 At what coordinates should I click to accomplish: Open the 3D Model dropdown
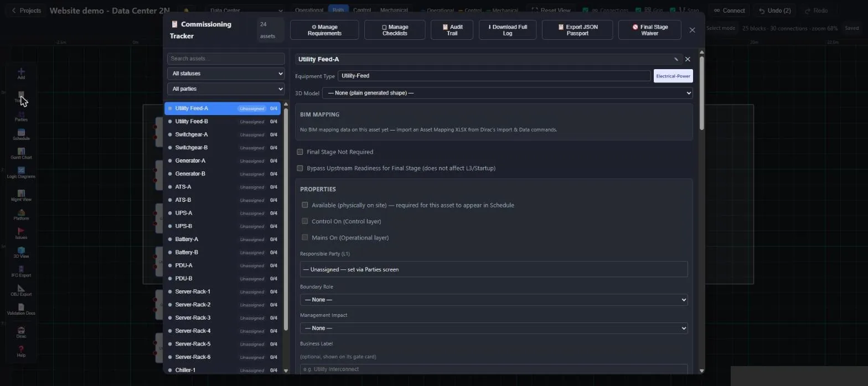pyautogui.click(x=507, y=93)
